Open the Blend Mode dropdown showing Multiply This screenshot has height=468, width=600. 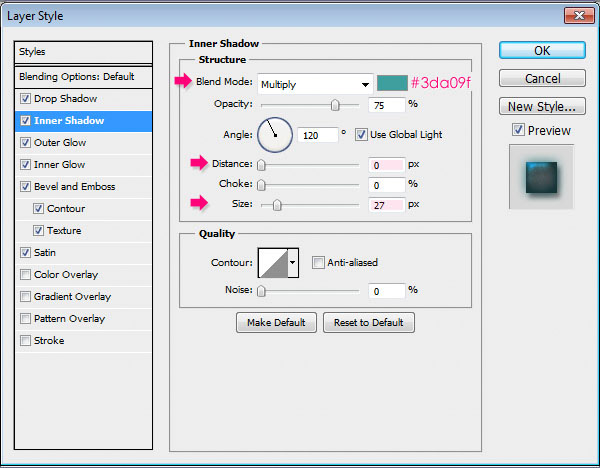(315, 84)
